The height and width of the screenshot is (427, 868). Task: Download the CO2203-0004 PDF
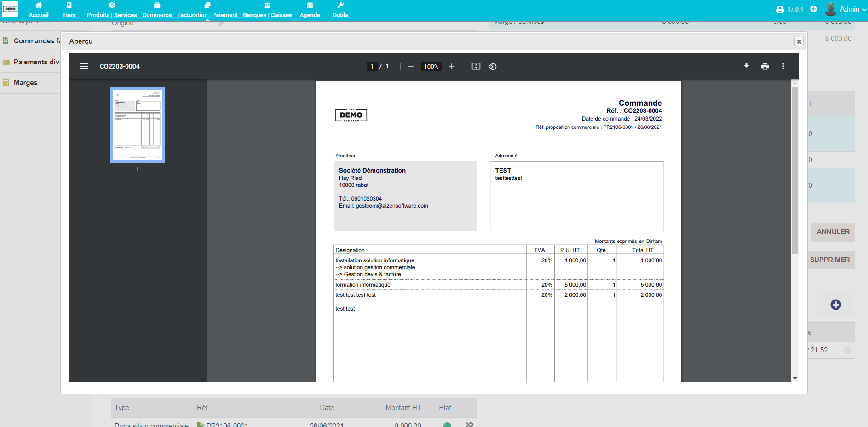747,66
